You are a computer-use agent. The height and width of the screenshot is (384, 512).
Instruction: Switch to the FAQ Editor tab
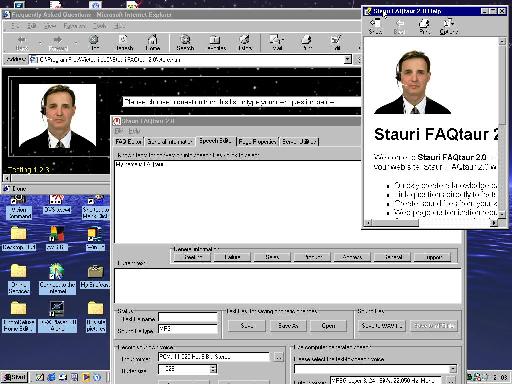tap(129, 142)
